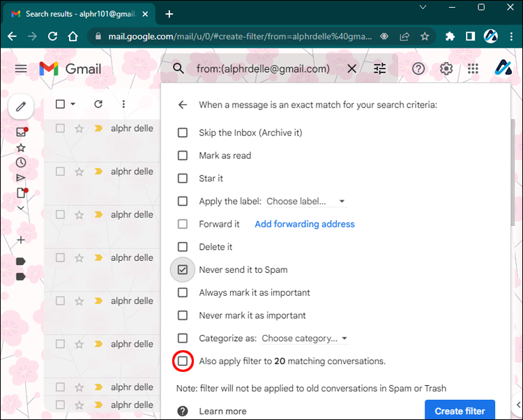The image size is (523, 420).
Task: Open a new browser tab
Action: (x=169, y=14)
